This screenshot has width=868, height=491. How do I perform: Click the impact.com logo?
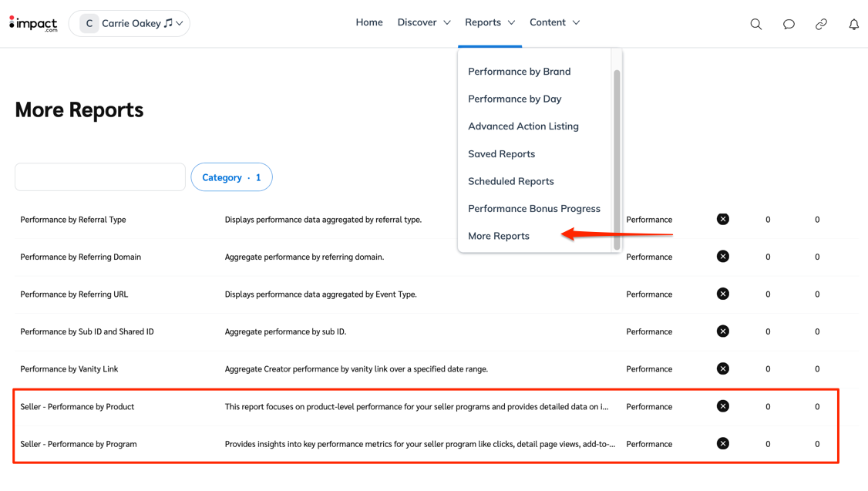(33, 24)
